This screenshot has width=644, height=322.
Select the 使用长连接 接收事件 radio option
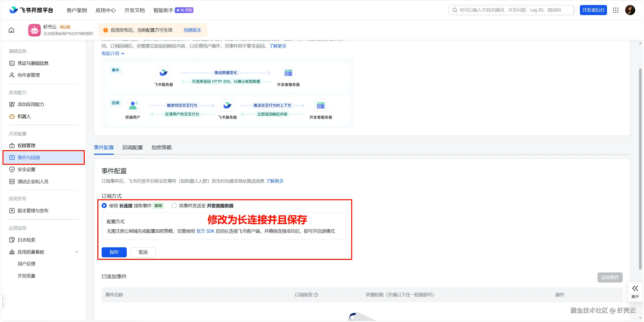(104, 206)
